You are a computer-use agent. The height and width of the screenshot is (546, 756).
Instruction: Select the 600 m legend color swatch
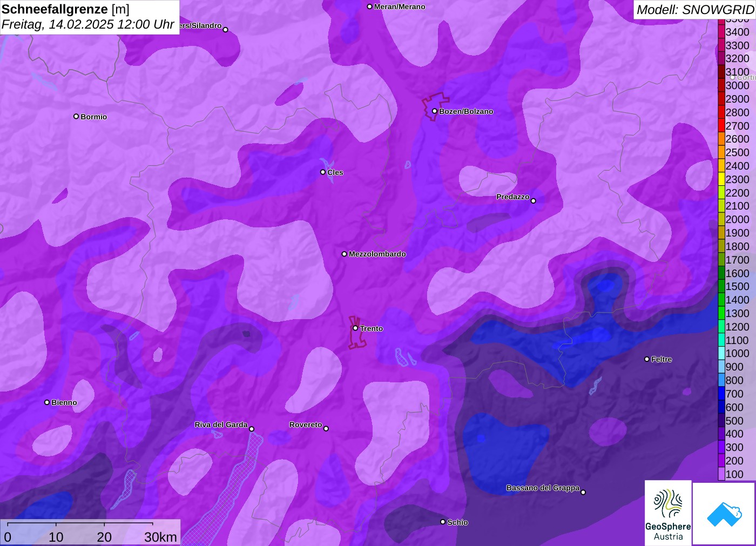[x=721, y=407]
